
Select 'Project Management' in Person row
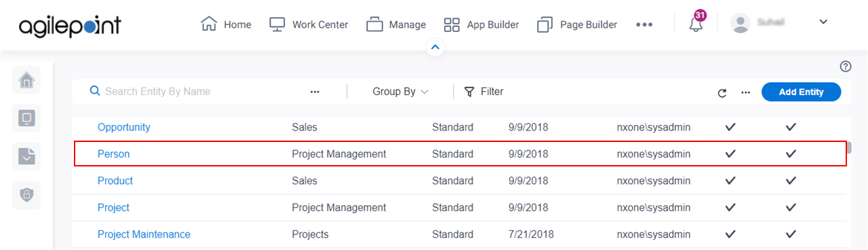point(339,154)
